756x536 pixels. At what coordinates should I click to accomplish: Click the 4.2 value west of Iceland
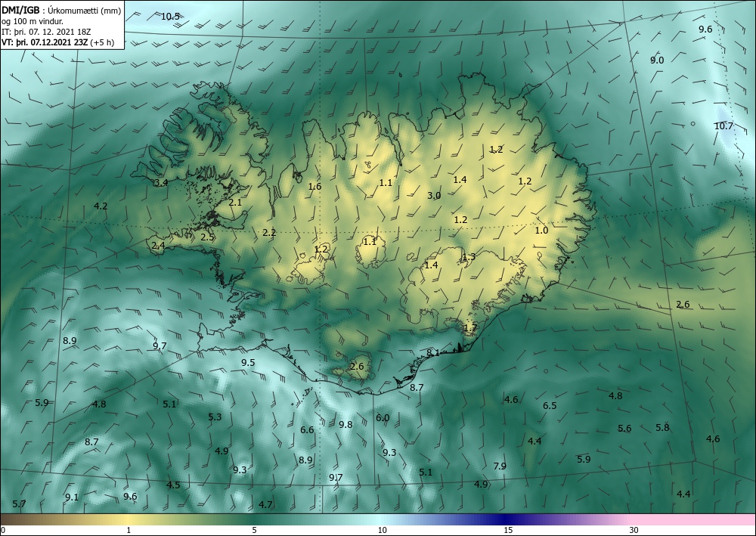click(x=101, y=206)
